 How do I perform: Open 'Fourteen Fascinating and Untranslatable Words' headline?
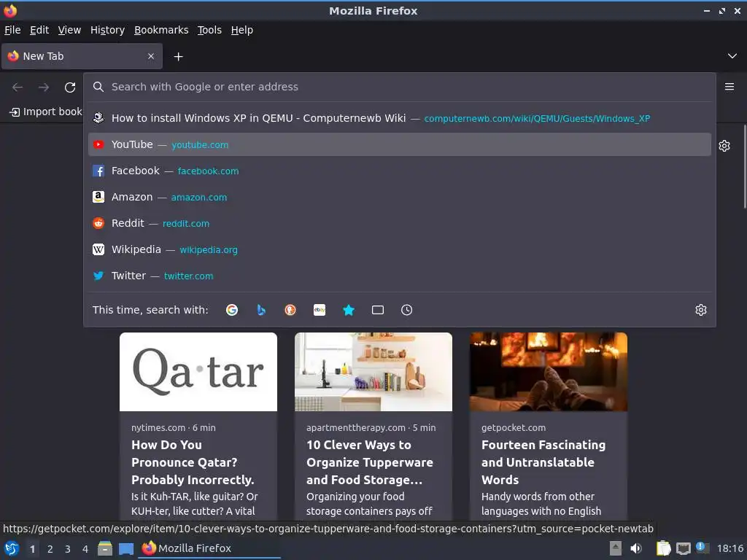(543, 462)
